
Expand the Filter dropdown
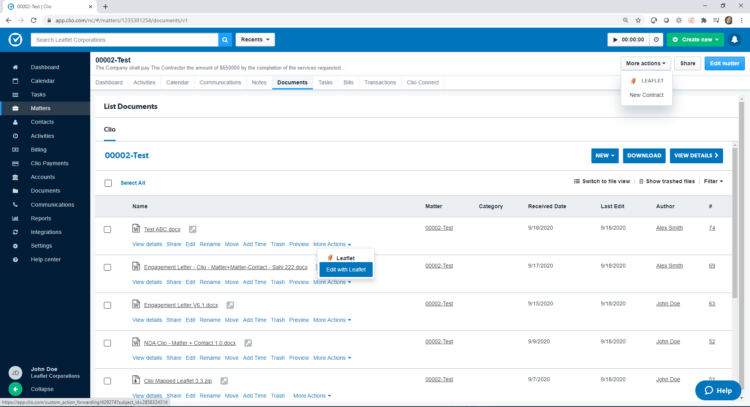[713, 181]
